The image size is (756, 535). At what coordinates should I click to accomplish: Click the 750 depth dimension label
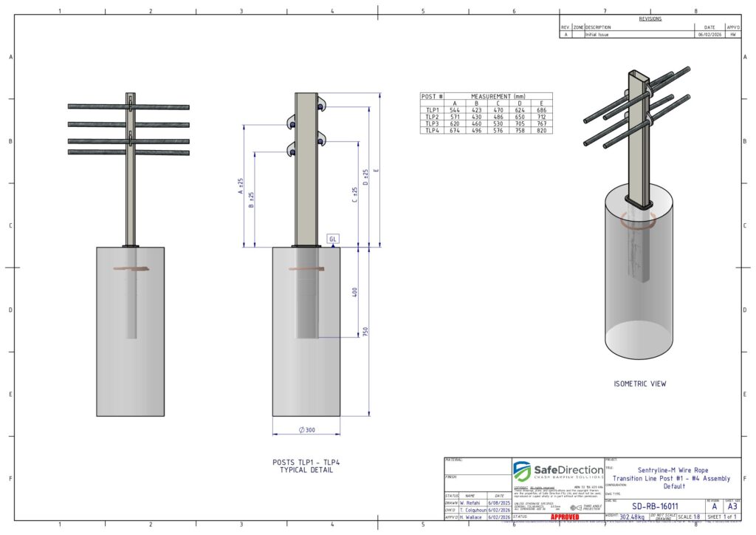[x=363, y=333]
